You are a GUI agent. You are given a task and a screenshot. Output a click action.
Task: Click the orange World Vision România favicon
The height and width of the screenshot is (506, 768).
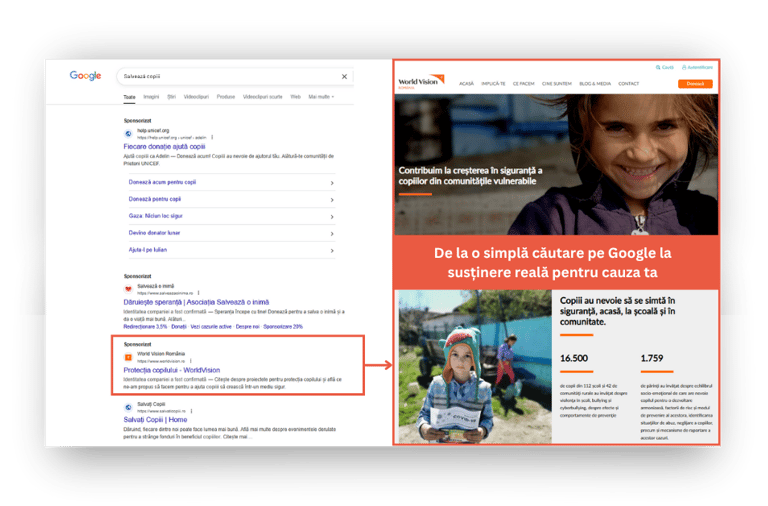click(128, 357)
